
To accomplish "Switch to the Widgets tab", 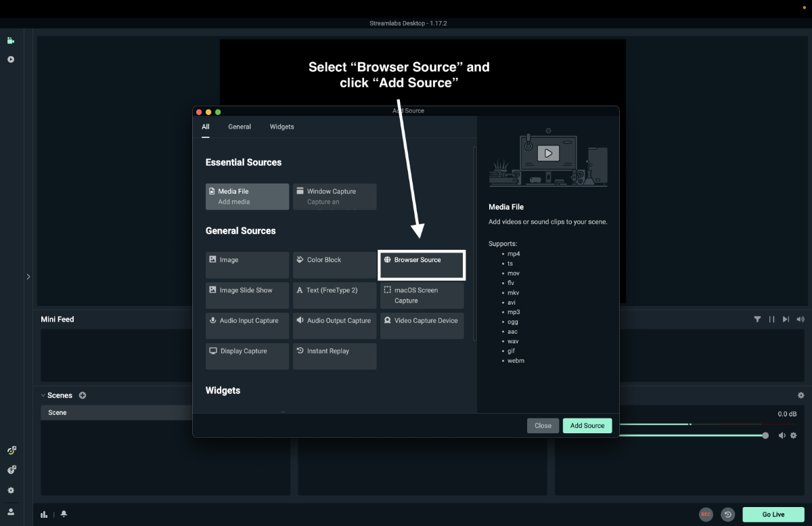I will [281, 127].
